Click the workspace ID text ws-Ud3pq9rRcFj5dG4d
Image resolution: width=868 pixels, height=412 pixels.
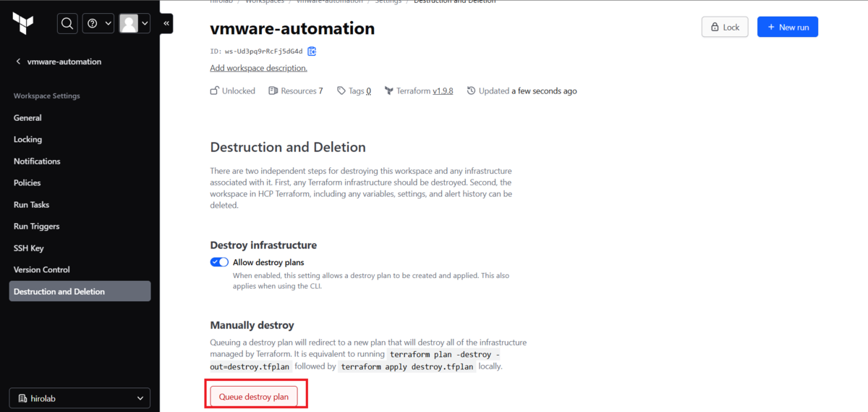pyautogui.click(x=264, y=51)
